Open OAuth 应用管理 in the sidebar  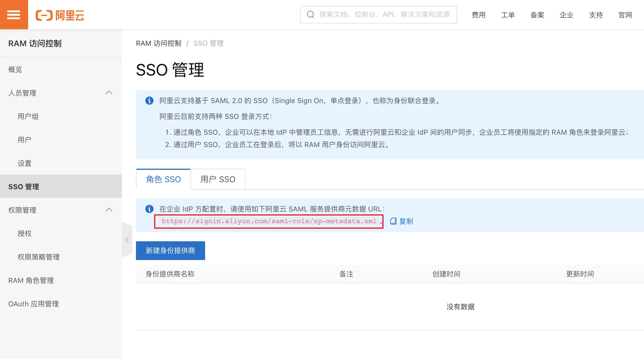33,304
